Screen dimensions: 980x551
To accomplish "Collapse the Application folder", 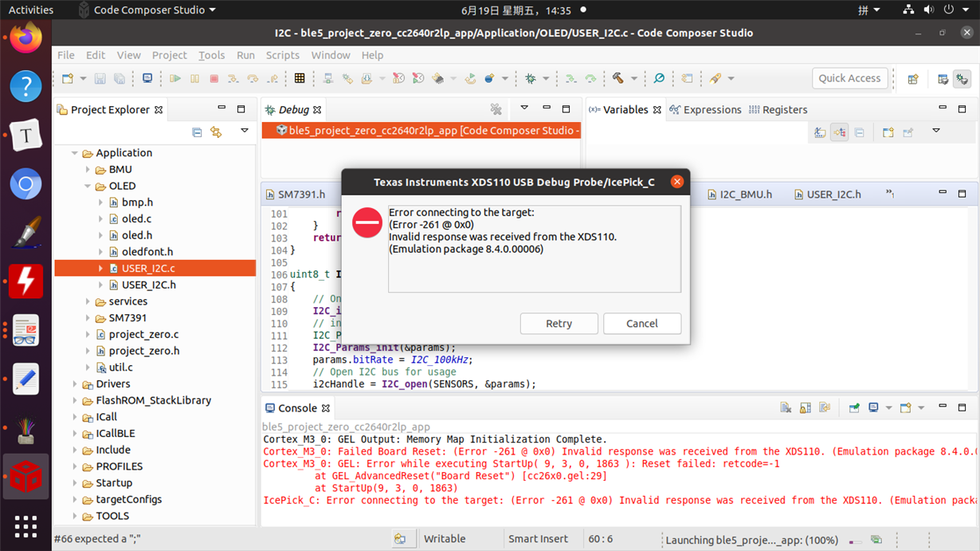I will [x=76, y=153].
